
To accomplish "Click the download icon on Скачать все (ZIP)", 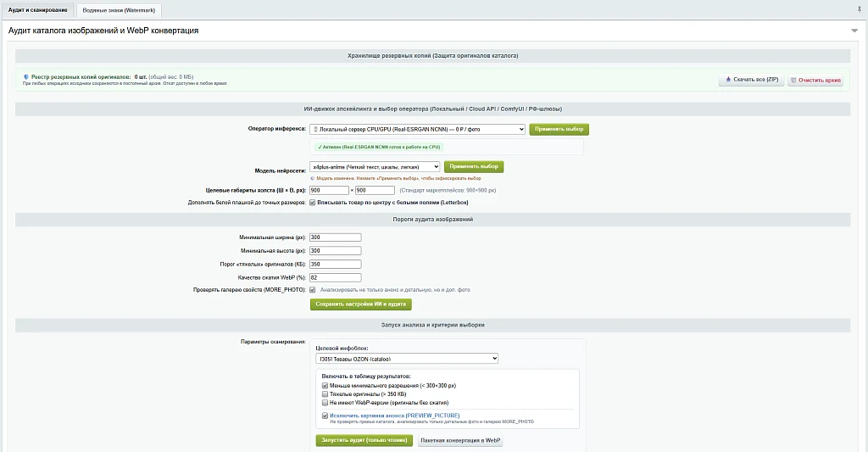I will pos(728,80).
